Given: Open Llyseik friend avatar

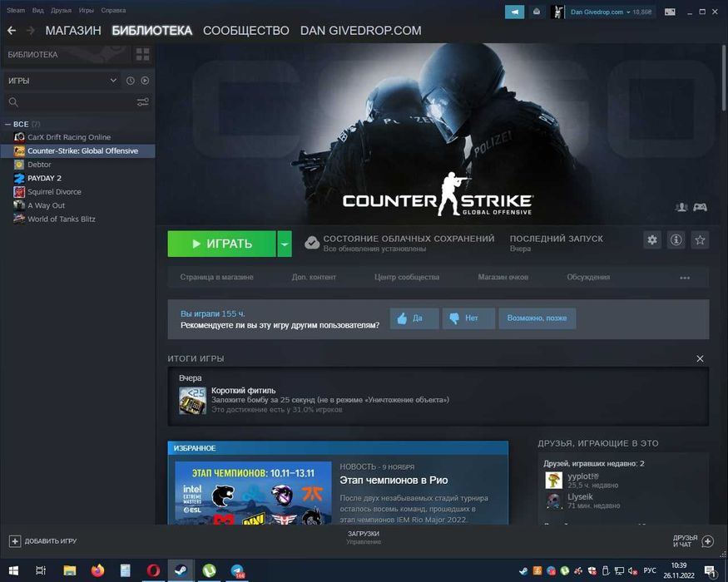Looking at the screenshot, I should click(x=553, y=501).
